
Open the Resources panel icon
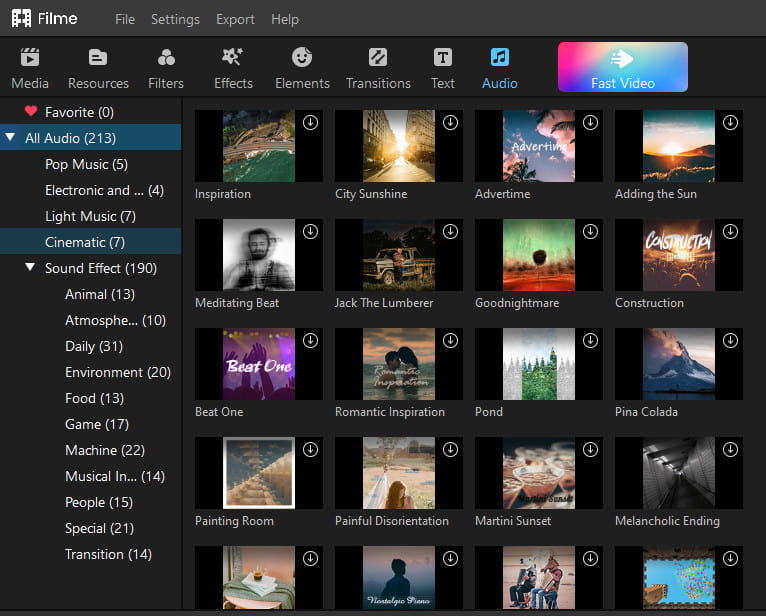pyautogui.click(x=98, y=58)
